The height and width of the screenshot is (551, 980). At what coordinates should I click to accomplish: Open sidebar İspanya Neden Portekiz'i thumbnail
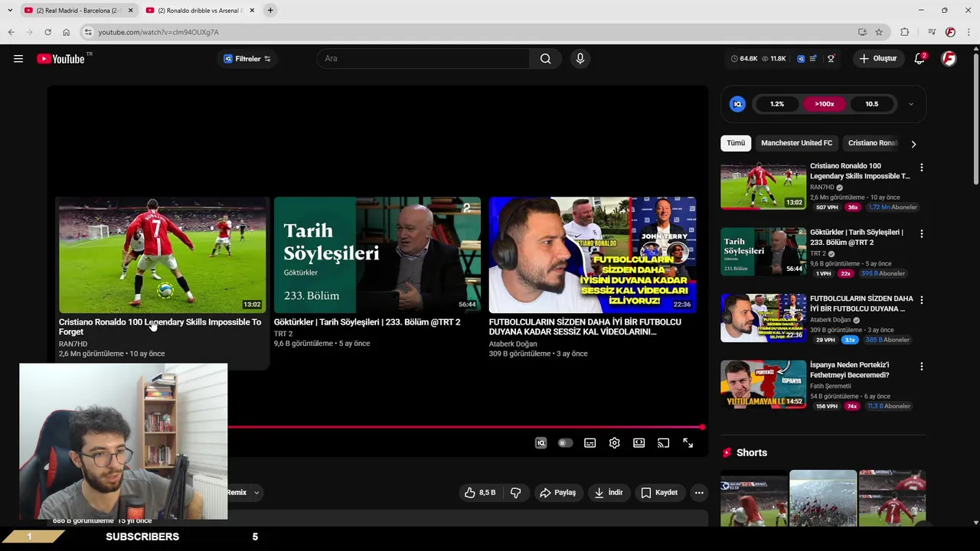[763, 384]
